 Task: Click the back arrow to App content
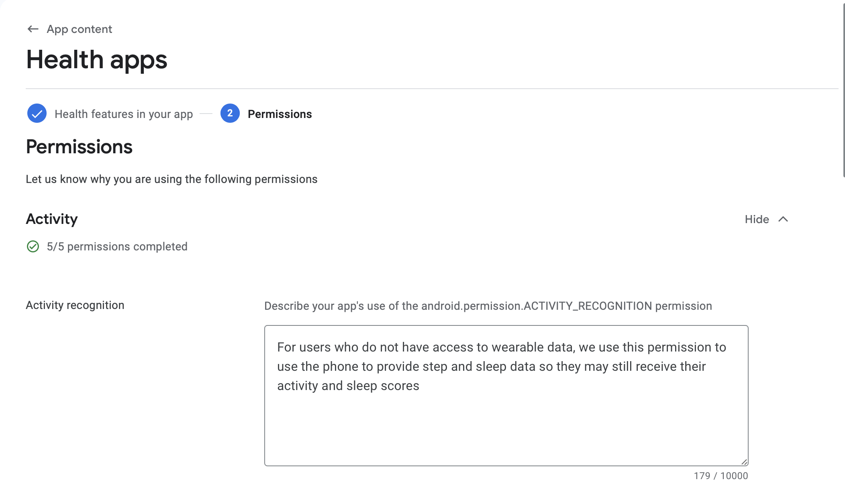point(33,28)
